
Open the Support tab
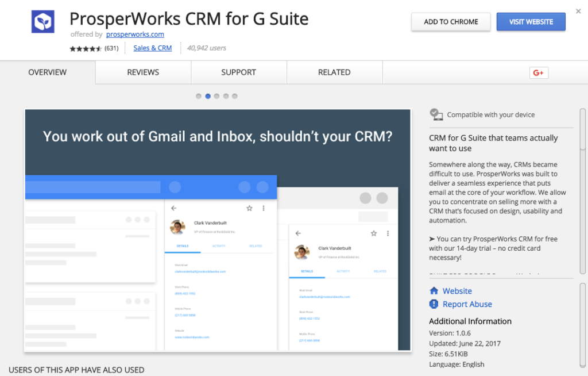(239, 72)
